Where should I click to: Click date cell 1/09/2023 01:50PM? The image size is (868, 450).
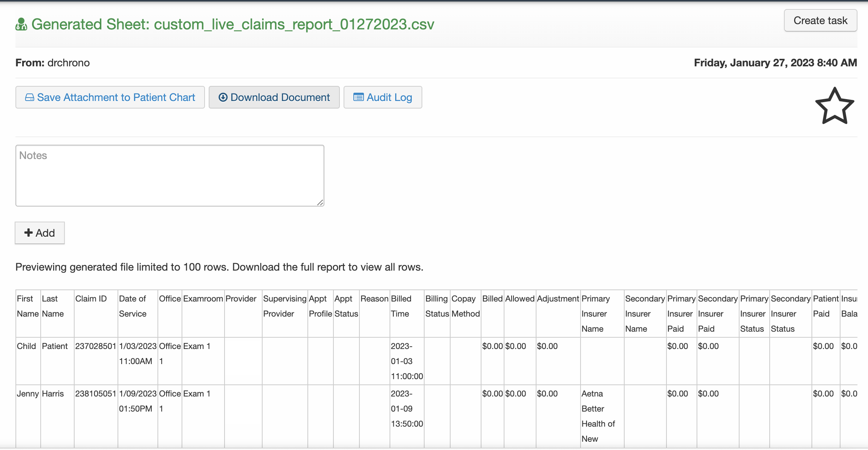coord(138,417)
